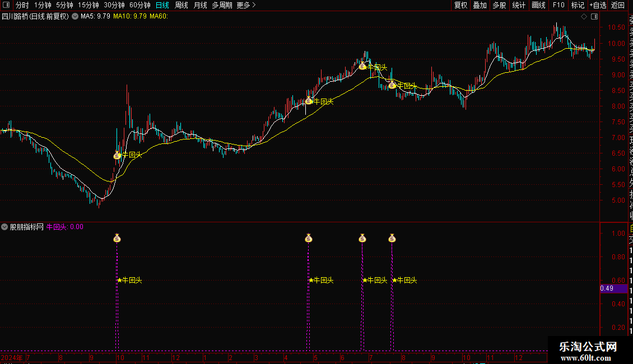Toggle the left sidebar panel icon
Screen dimensions: 633x364
click(x=6, y=5)
